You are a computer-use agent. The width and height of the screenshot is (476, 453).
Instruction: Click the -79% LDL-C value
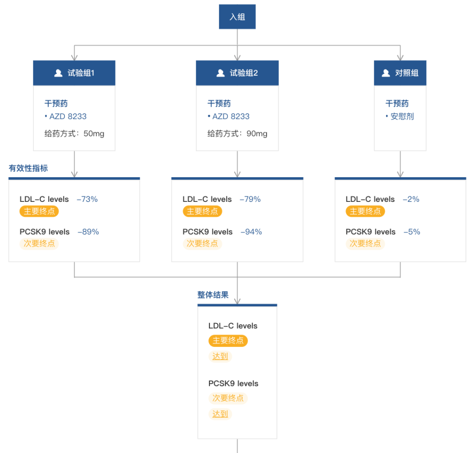(x=250, y=199)
